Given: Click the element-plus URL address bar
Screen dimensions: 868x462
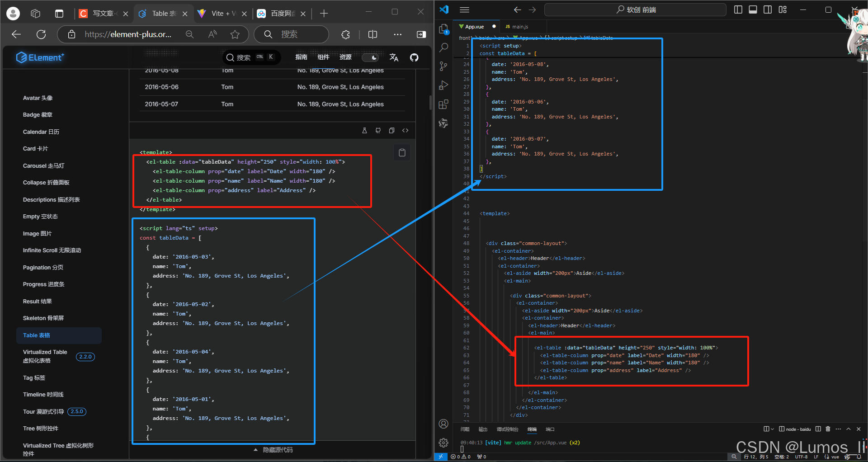Looking at the screenshot, I should tap(128, 34).
